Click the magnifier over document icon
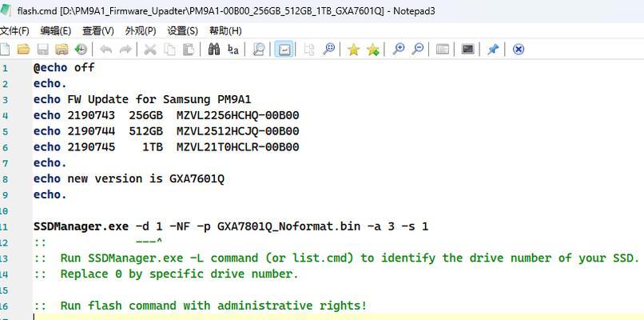 click(x=258, y=50)
